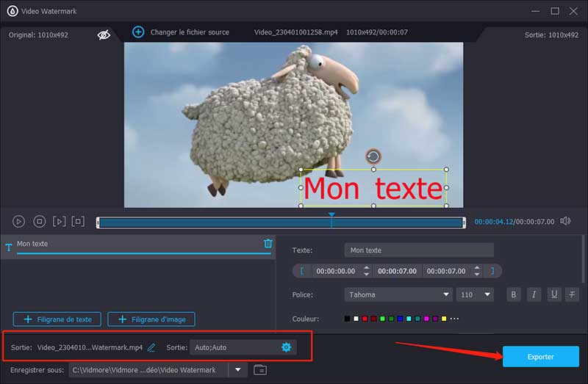Click the rotate handle above the text watermark

(373, 156)
